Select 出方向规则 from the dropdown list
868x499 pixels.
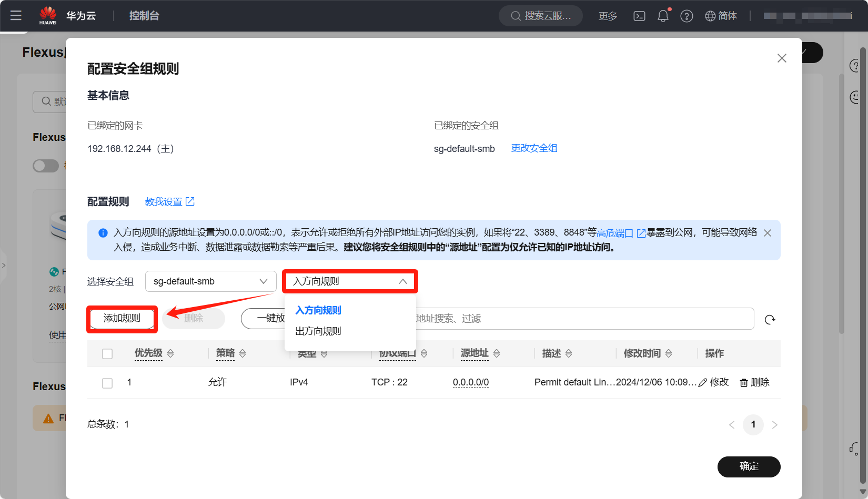click(x=318, y=331)
